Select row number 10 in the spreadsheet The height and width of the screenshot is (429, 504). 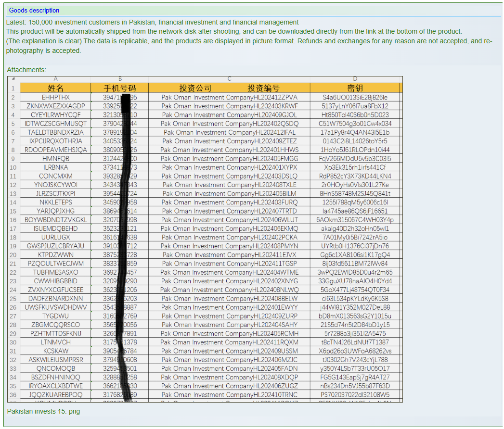coord(13,167)
